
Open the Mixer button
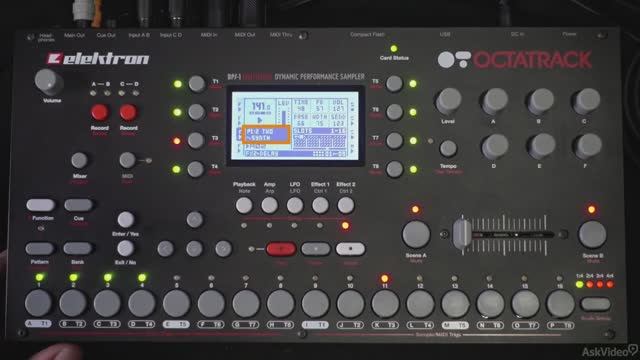tap(79, 160)
